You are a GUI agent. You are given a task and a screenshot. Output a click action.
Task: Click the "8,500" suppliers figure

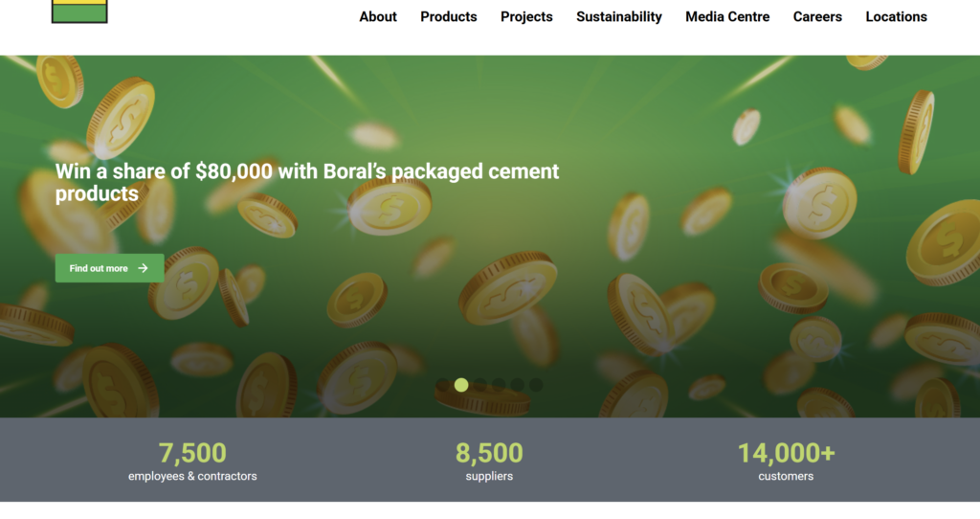(x=489, y=453)
